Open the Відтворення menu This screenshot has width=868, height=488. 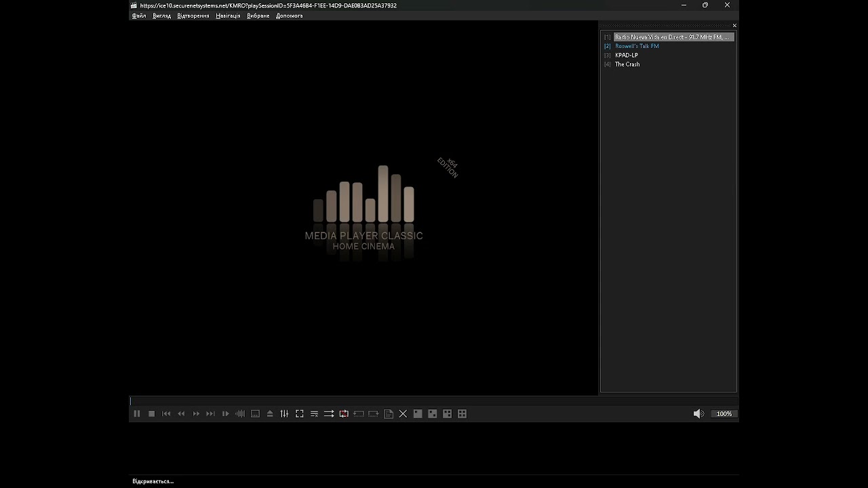coord(193,16)
